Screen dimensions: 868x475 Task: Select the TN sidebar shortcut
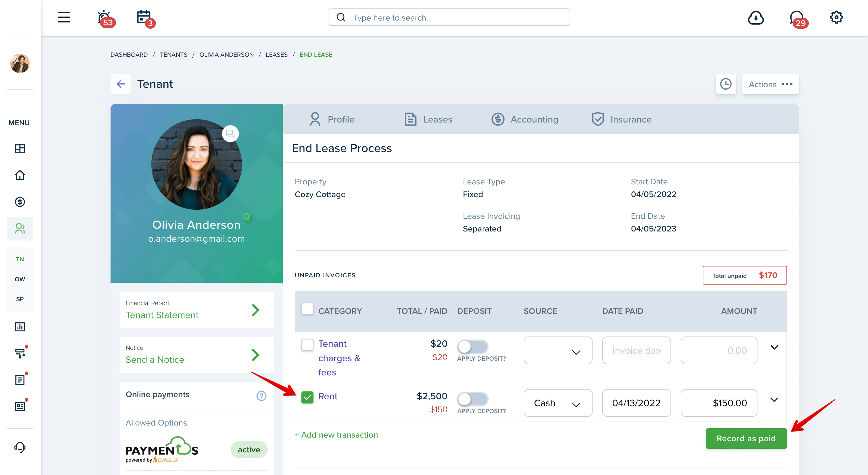coord(20,259)
